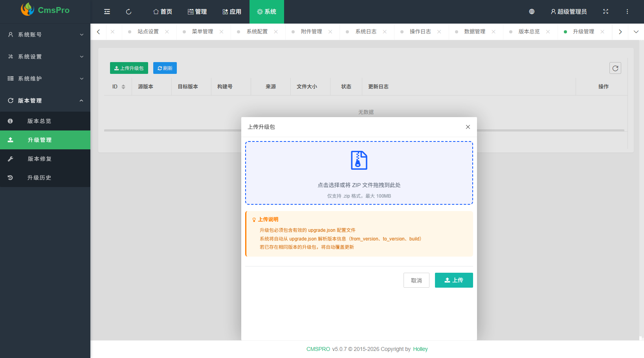The image size is (644, 358).
Task: Close the 附件管理 tab
Action: [x=330, y=32]
